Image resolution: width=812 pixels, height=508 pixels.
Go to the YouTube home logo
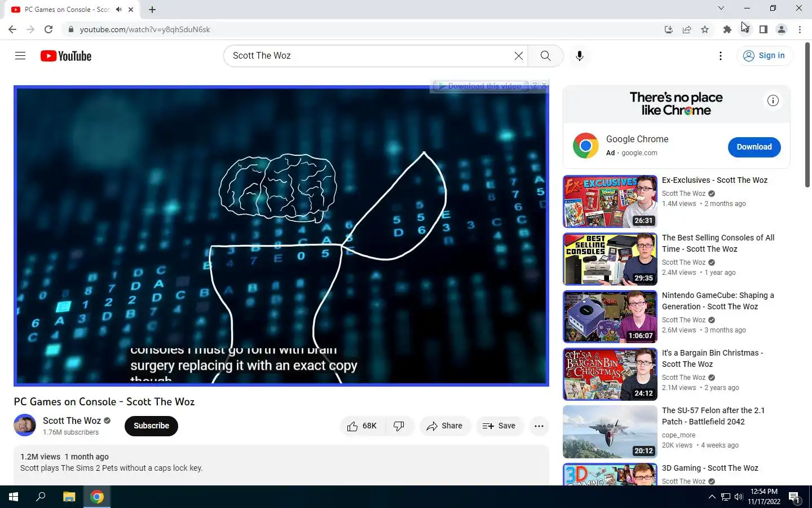point(66,56)
